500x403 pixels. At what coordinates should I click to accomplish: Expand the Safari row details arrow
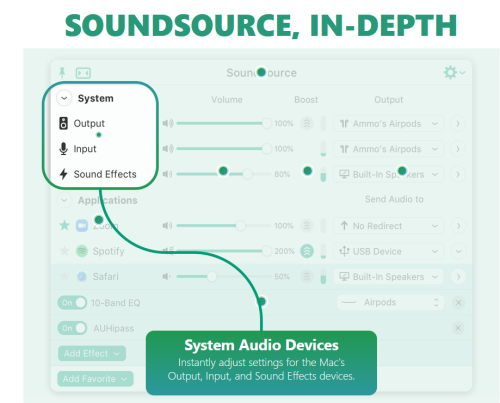[458, 276]
